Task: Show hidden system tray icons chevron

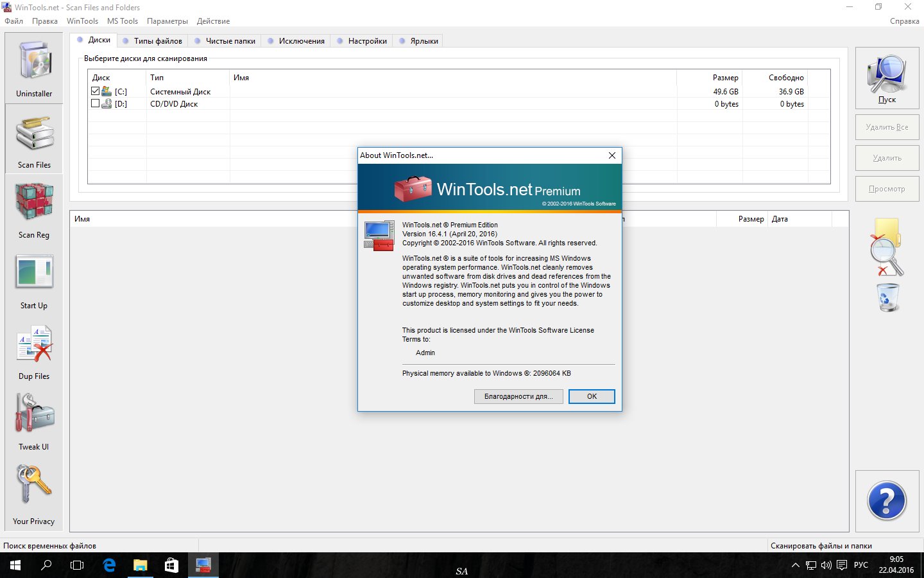Action: 795,565
